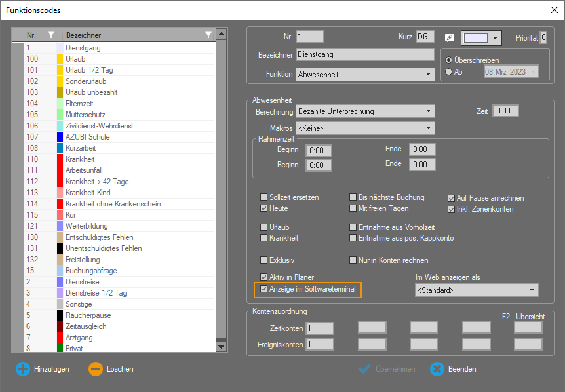Click the Kurz input field
Image resolution: width=565 pixels, height=392 pixels.
(425, 37)
